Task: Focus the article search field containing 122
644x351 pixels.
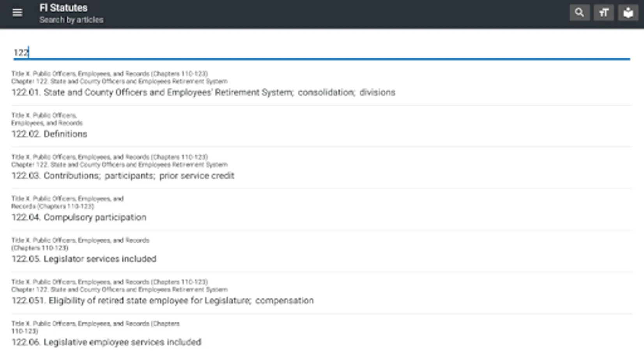Action: click(x=321, y=53)
